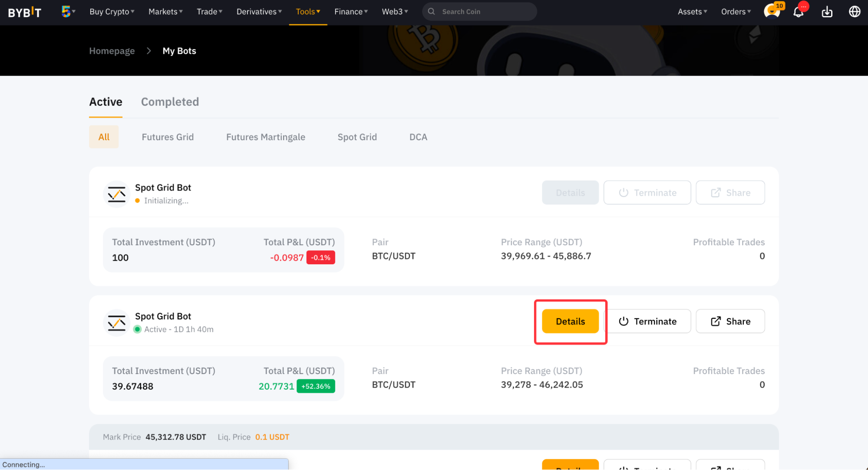Viewport: 868px width, 470px height.
Task: Click the initializing Spot Grid Bot icon
Action: tap(116, 194)
